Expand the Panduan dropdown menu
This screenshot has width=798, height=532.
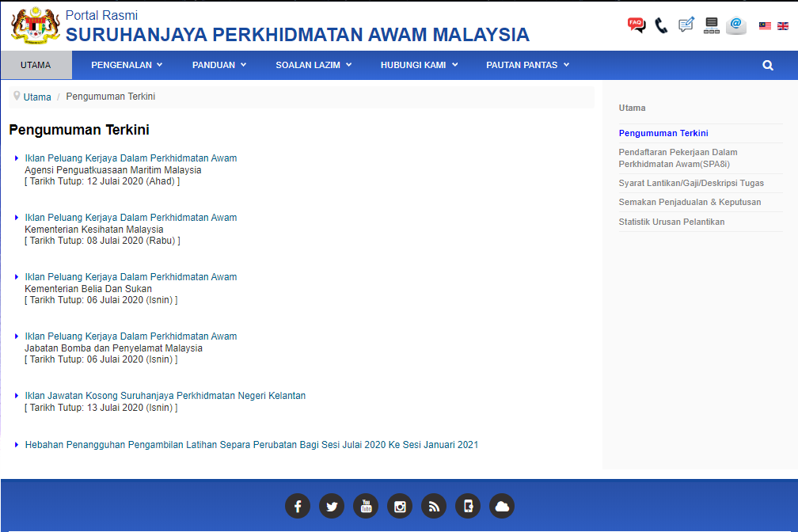(219, 65)
